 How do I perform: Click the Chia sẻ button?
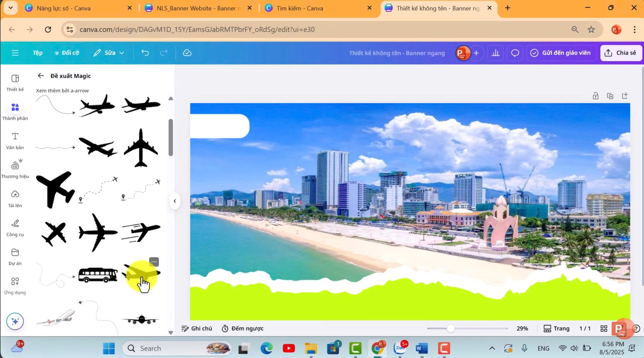tap(621, 53)
